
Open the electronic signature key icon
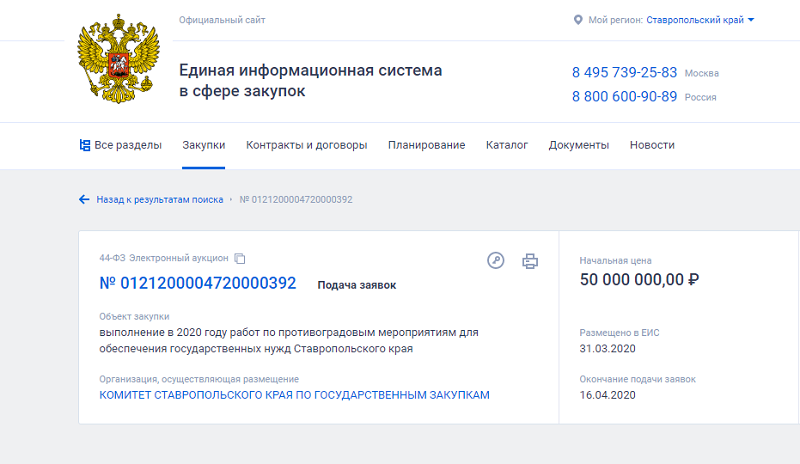tap(496, 261)
